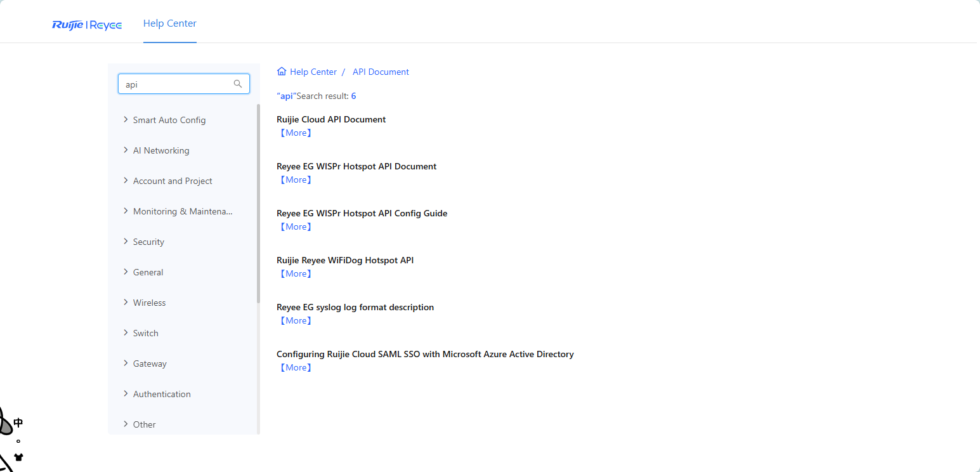Image resolution: width=980 pixels, height=472 pixels.
Task: Open More for WiFiDog Hotspot API
Action: [x=296, y=273]
